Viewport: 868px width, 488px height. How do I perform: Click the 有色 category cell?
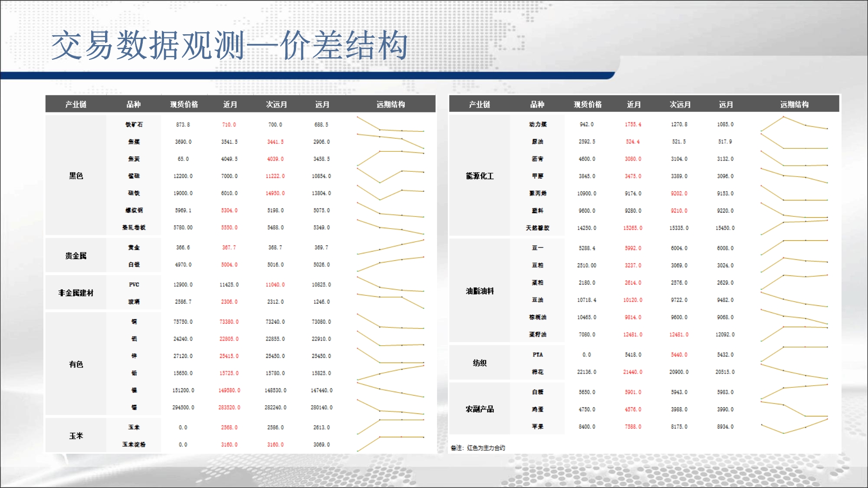tap(76, 364)
